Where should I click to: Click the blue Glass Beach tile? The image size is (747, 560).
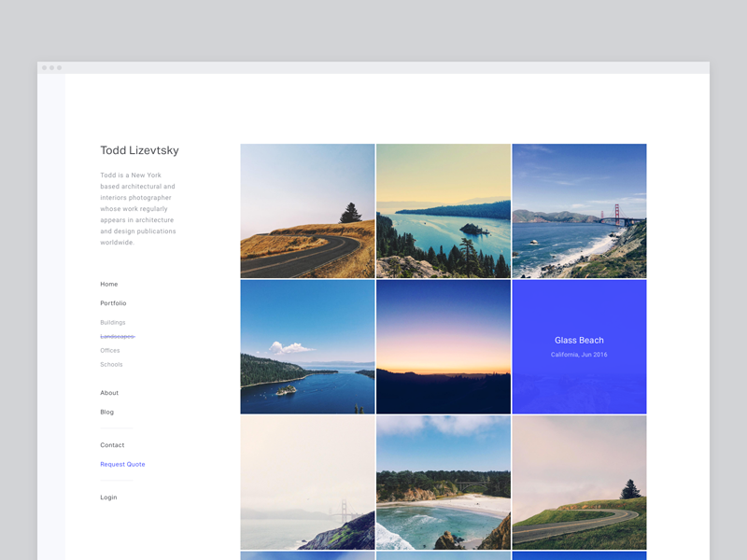(579, 346)
